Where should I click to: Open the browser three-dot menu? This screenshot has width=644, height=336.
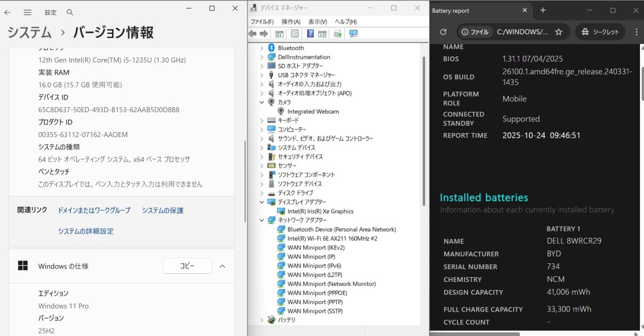[636, 31]
